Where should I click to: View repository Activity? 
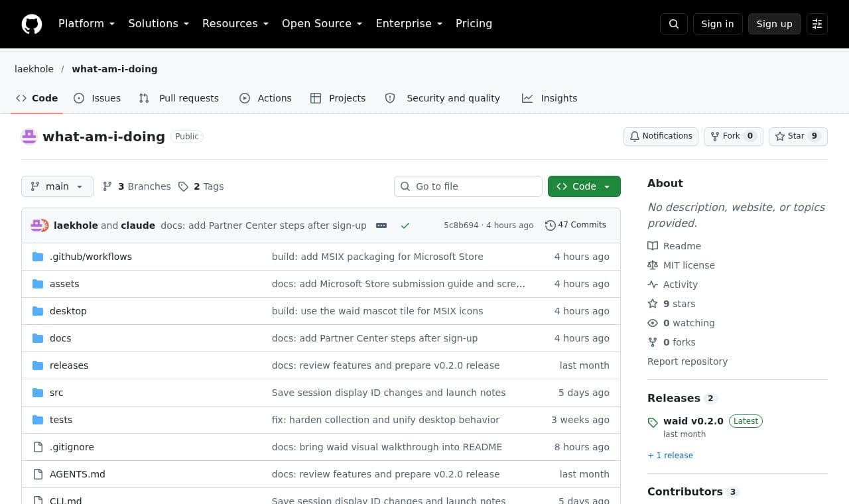(673, 284)
